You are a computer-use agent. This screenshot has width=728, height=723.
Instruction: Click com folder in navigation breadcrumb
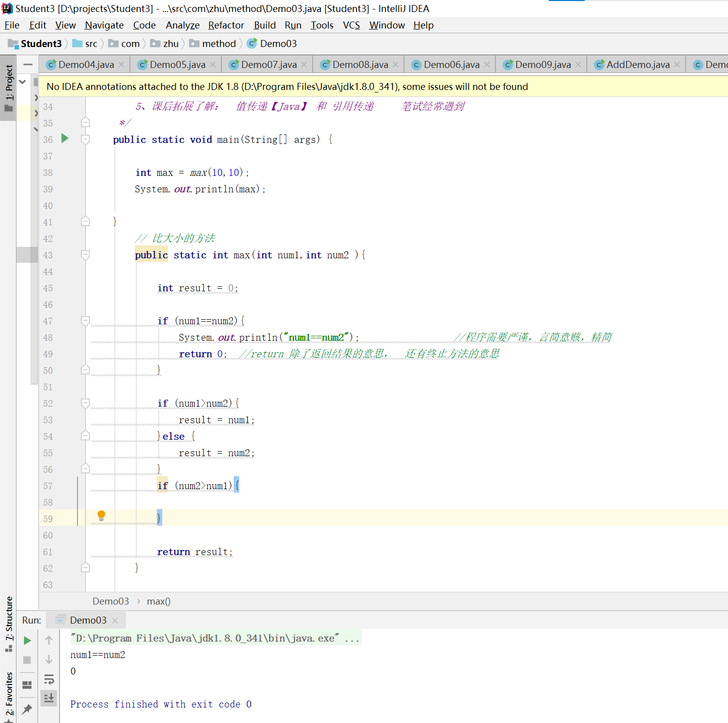point(124,43)
